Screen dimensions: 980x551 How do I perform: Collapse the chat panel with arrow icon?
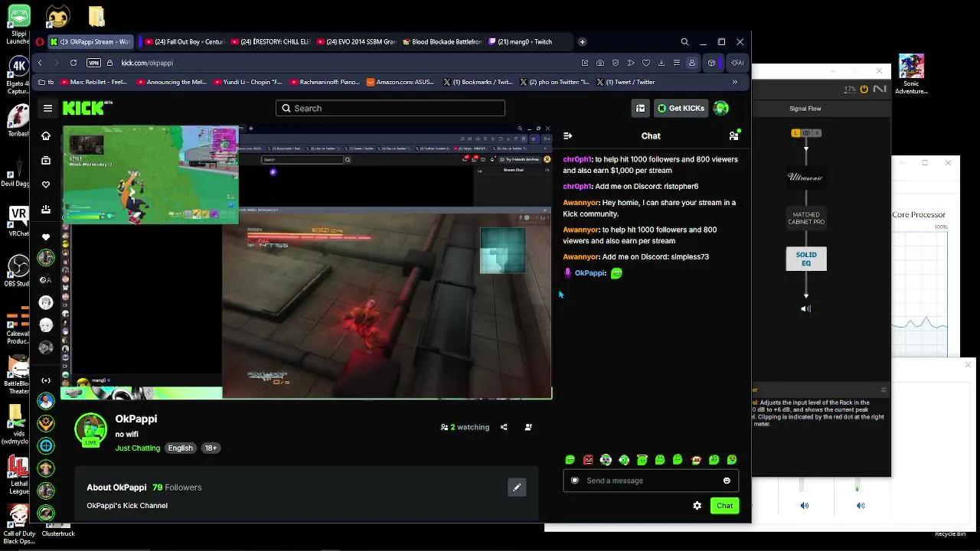click(x=567, y=135)
